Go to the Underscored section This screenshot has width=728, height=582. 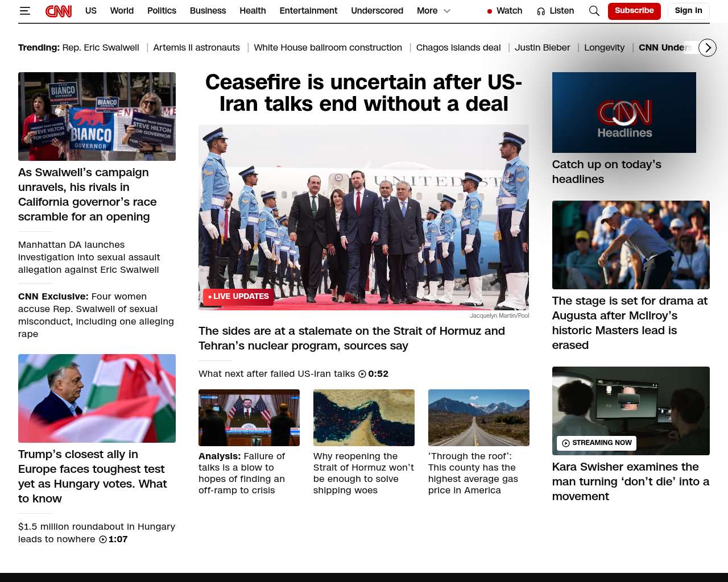(x=377, y=11)
